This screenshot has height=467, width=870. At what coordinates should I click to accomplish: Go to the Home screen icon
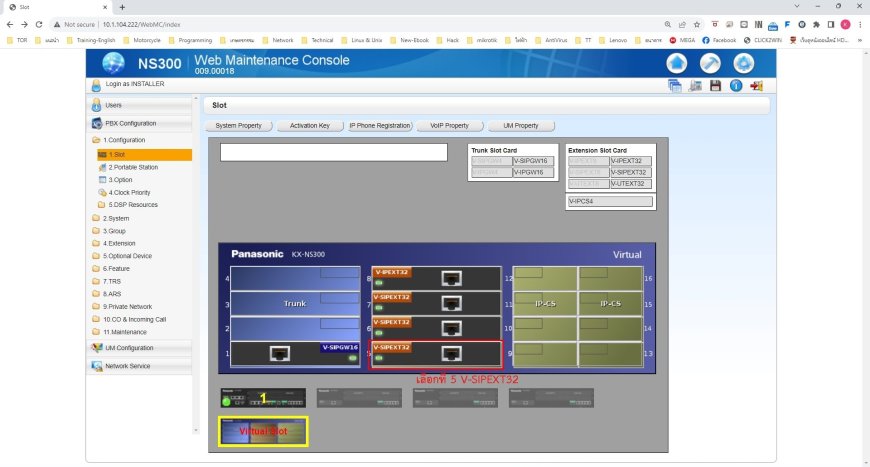click(x=676, y=63)
